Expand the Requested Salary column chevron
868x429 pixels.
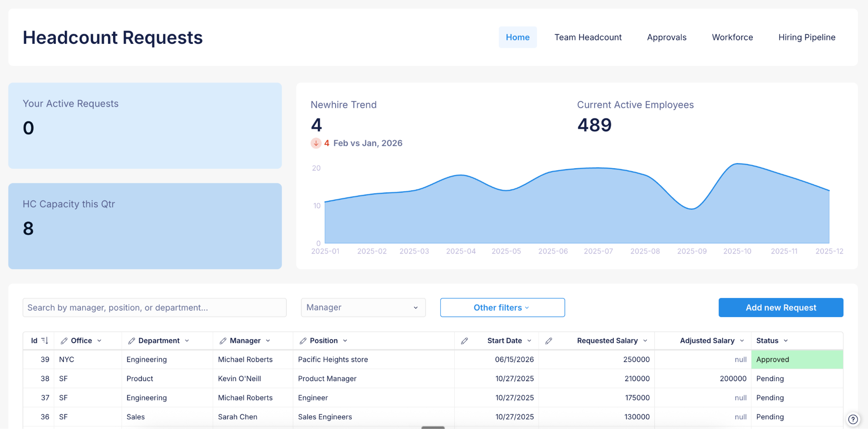(x=645, y=341)
